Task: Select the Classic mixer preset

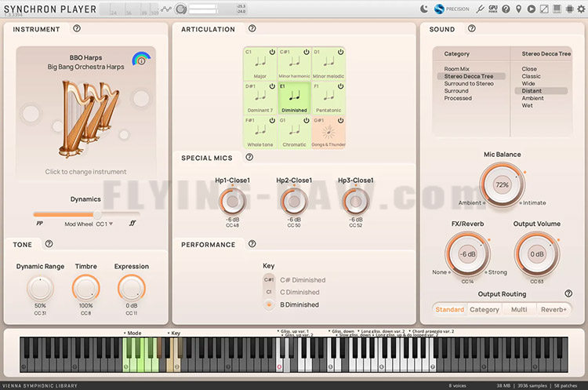Action: 531,76
